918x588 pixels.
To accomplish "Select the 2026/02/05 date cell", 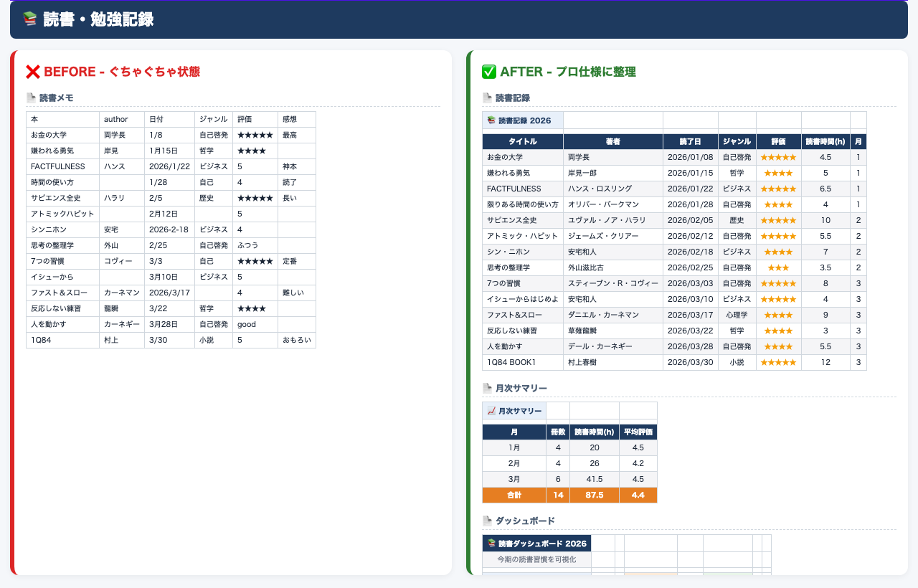I will 691,220.
